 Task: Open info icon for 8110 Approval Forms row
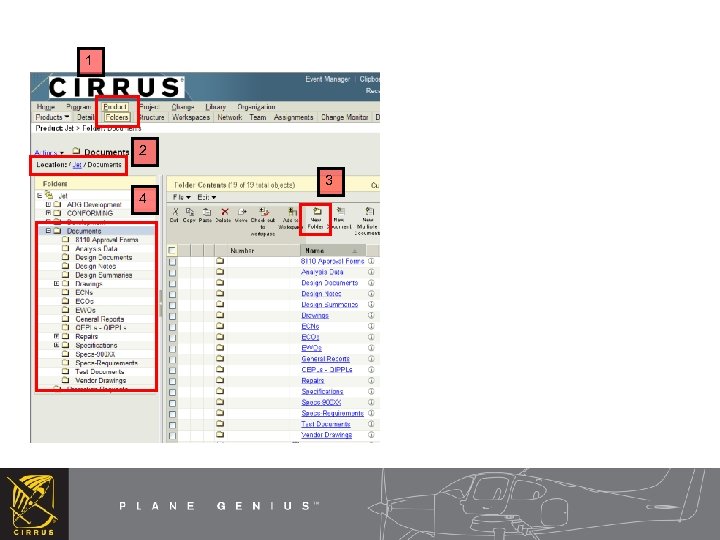point(371,261)
